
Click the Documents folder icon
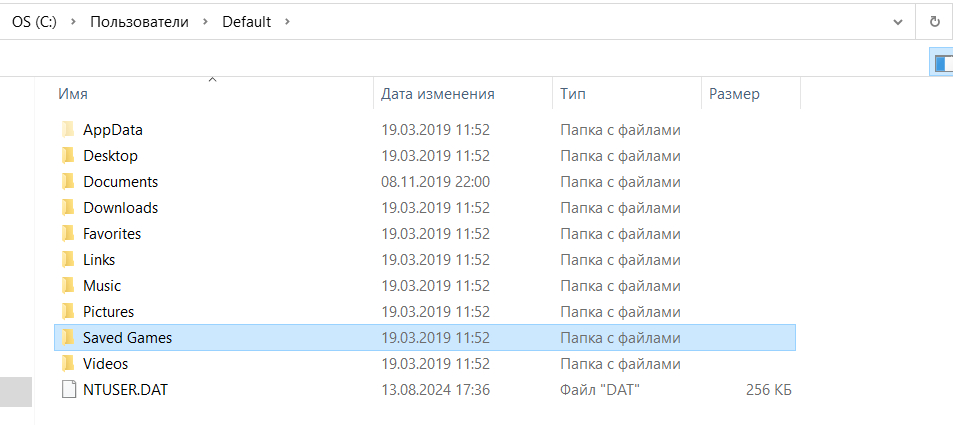(68, 181)
